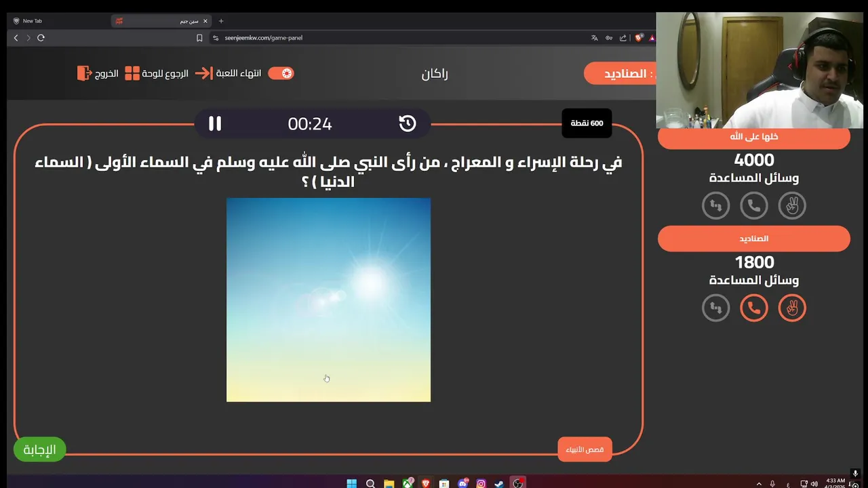Open File Explorer from the taskbar
The width and height of the screenshot is (868, 488).
coord(389,483)
